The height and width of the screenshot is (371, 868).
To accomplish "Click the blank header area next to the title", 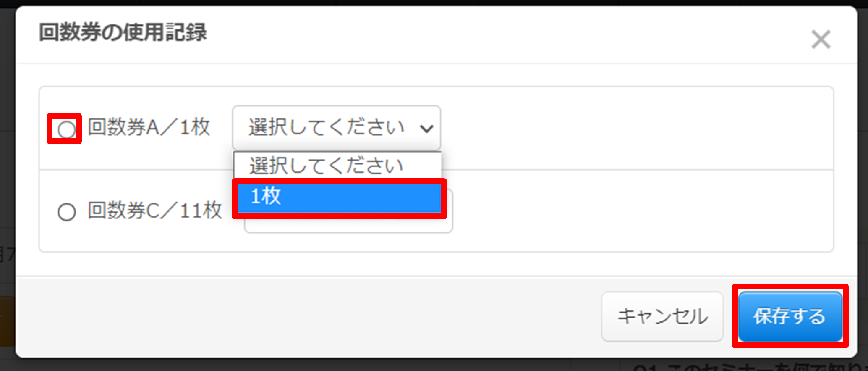I will (x=504, y=34).
